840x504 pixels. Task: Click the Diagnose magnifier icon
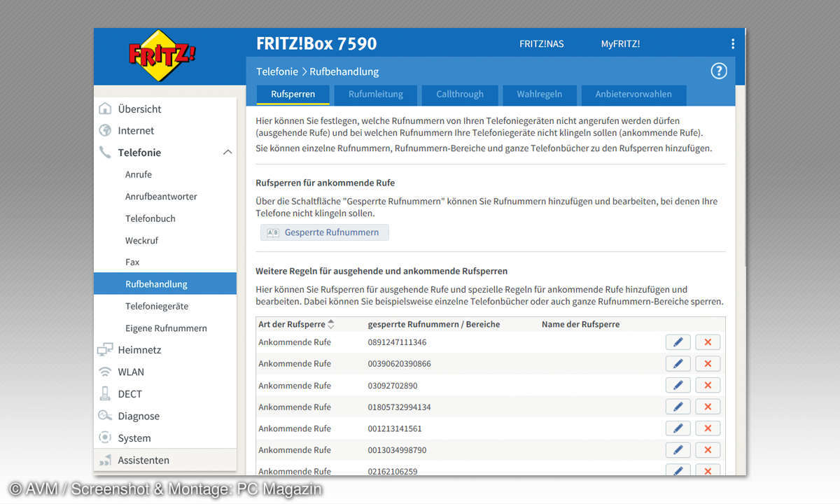(x=105, y=416)
